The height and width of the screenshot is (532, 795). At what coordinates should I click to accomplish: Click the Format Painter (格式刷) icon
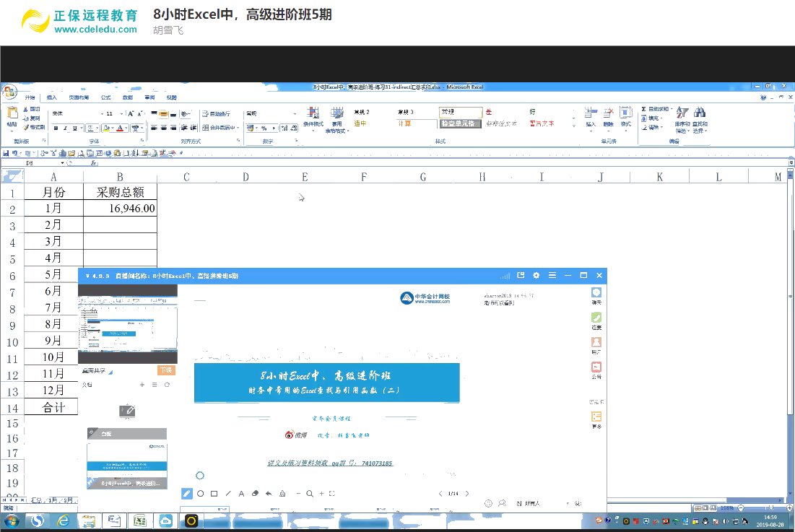(x=33, y=127)
